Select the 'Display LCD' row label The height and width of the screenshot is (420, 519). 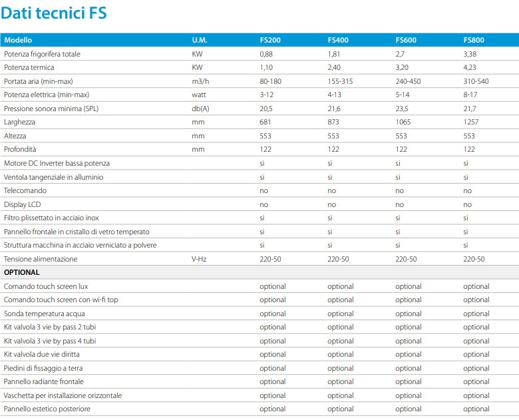click(23, 204)
